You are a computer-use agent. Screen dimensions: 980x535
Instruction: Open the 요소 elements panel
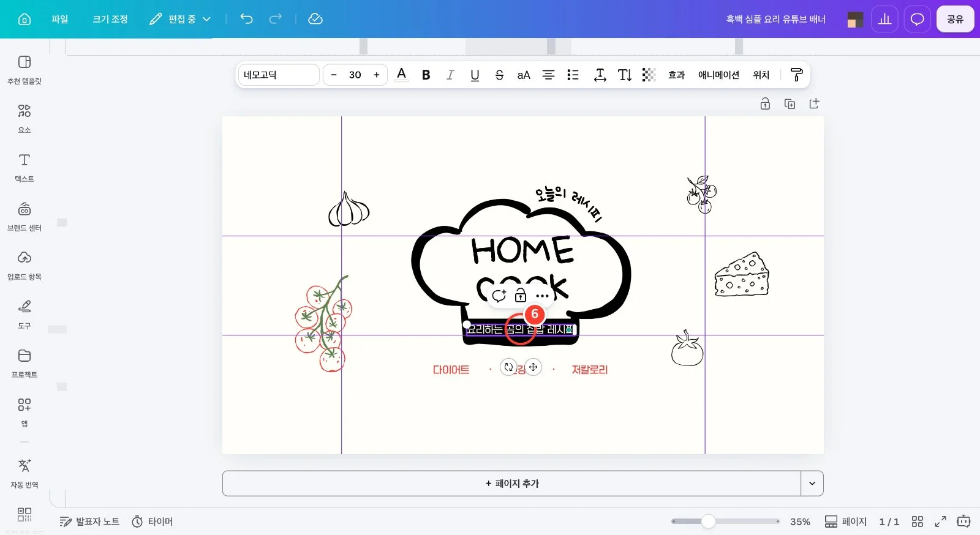pos(24,119)
